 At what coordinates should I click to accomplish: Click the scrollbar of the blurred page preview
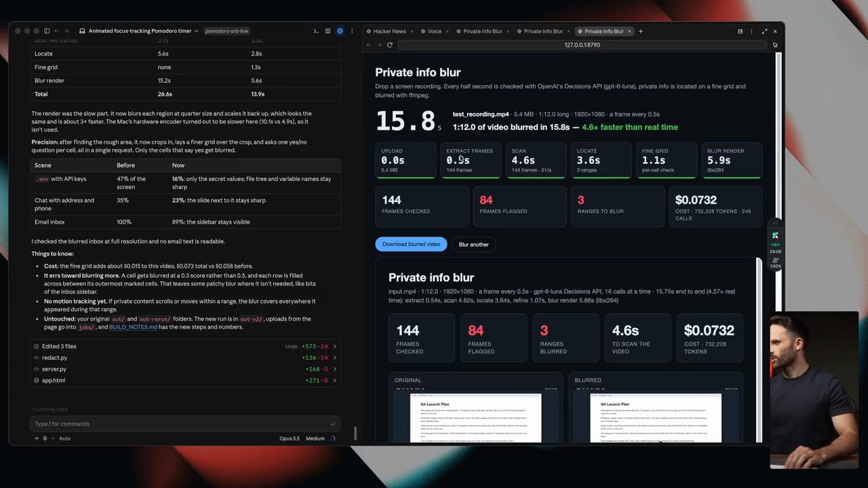click(x=759, y=350)
